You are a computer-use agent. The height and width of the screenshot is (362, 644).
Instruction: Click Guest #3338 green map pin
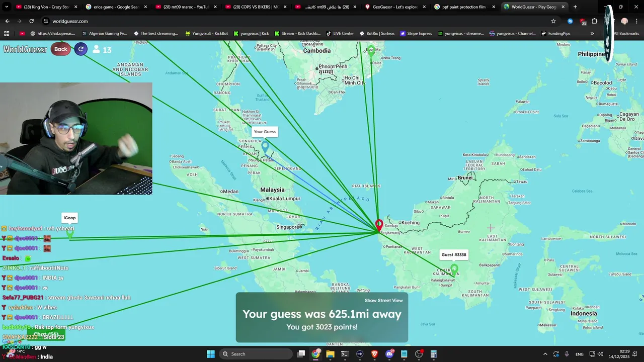point(454,270)
